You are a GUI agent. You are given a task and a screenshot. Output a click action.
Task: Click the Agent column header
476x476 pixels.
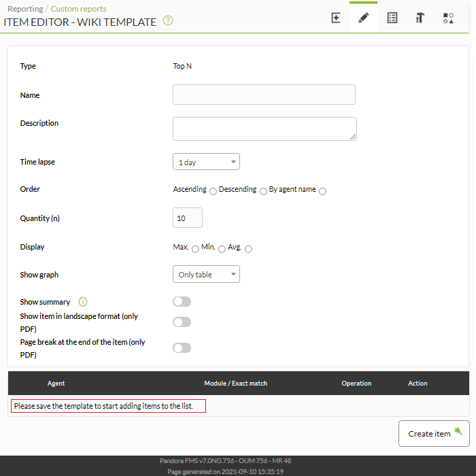pos(56,383)
